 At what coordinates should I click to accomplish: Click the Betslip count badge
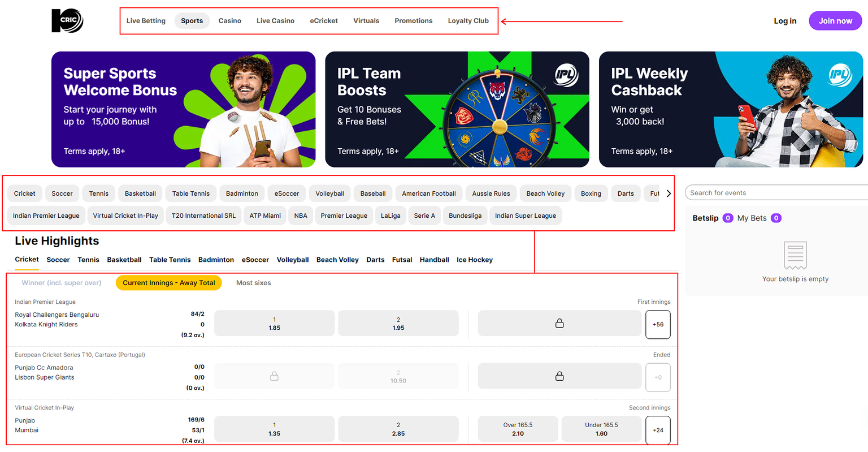(728, 218)
